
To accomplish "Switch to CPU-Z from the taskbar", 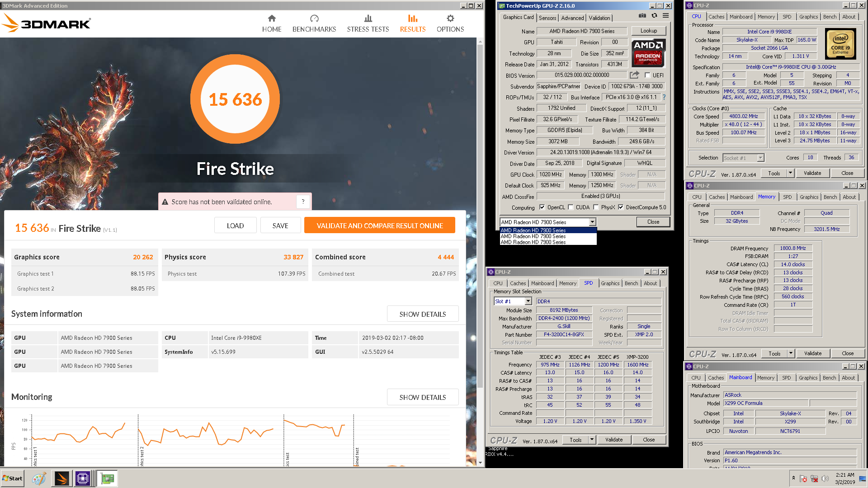I will (x=83, y=479).
